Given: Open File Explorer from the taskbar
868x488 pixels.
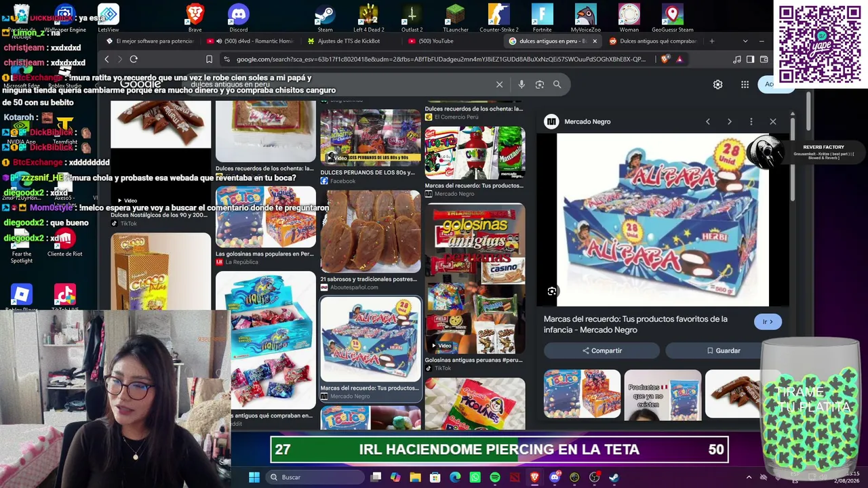Looking at the screenshot, I should (x=415, y=477).
